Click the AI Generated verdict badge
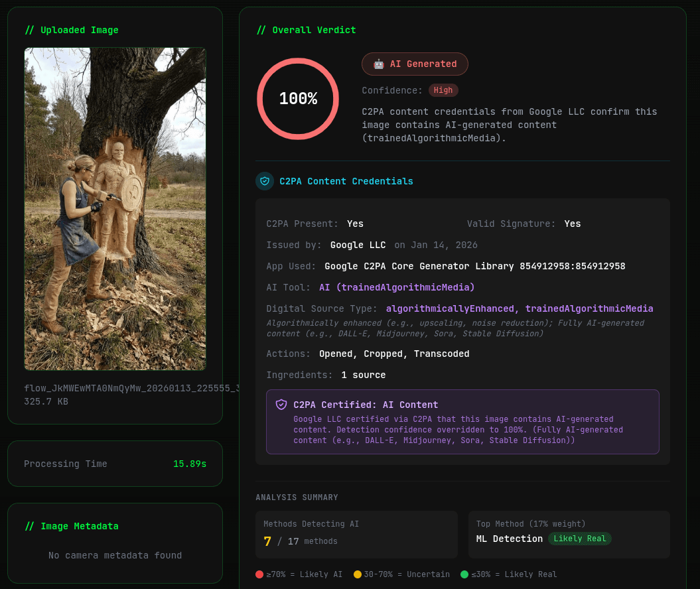 click(x=415, y=64)
